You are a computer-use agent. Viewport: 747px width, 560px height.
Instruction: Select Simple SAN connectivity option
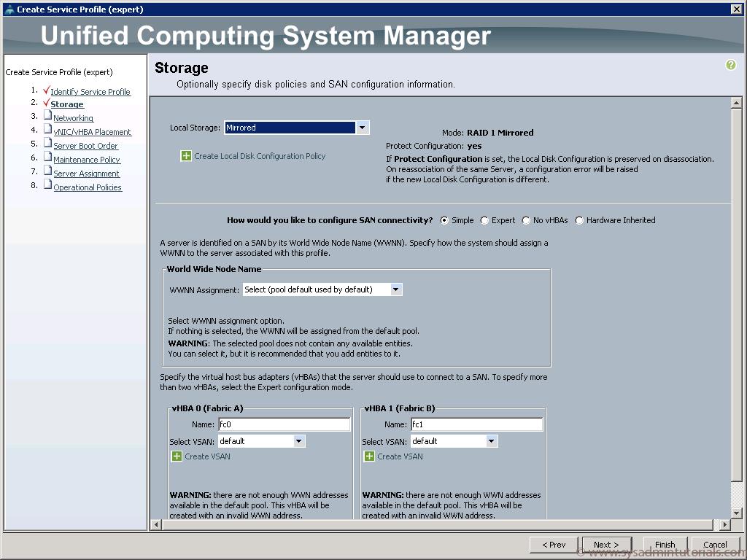tap(444, 220)
